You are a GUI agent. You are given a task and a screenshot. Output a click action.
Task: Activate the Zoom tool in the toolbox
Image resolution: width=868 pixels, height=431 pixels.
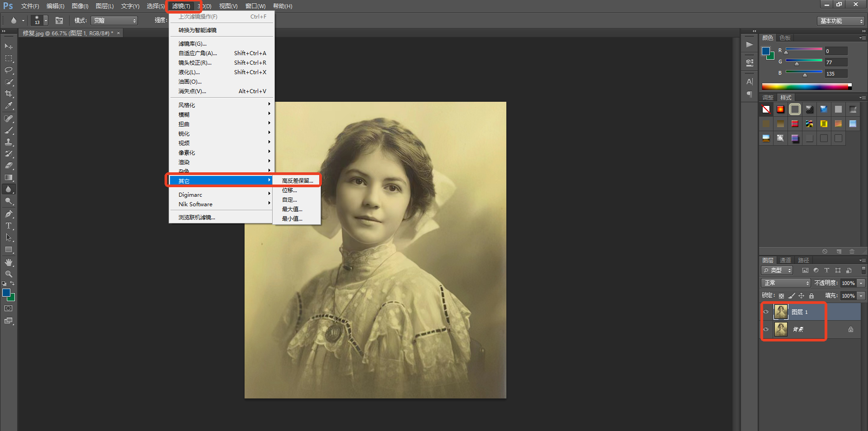pos(9,274)
